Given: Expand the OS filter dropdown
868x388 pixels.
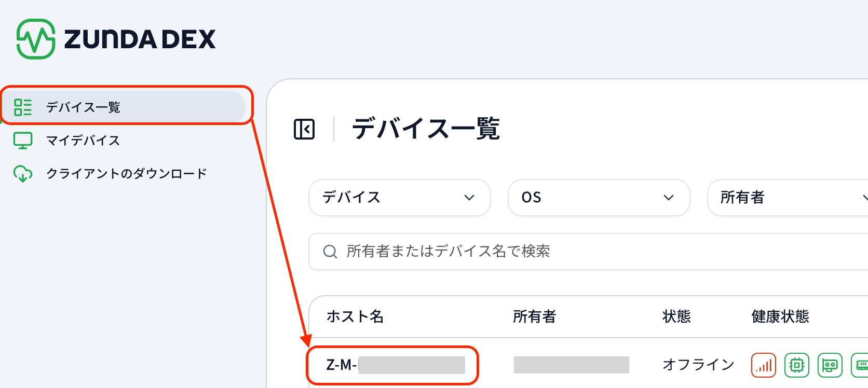Looking at the screenshot, I should point(599,198).
